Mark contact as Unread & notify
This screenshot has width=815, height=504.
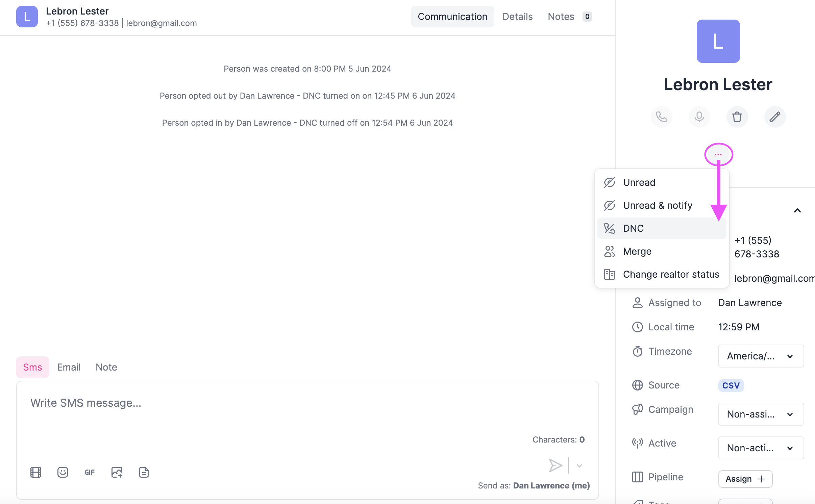(x=657, y=205)
